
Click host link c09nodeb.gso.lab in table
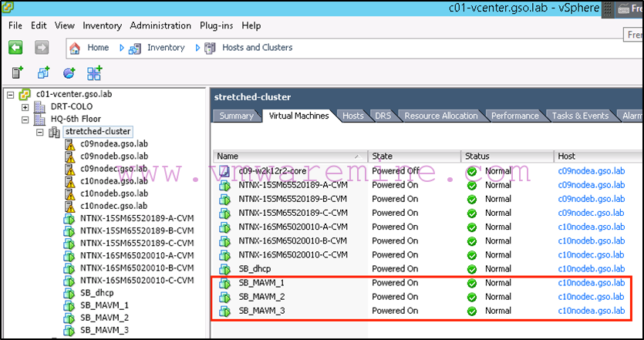pyautogui.click(x=592, y=199)
